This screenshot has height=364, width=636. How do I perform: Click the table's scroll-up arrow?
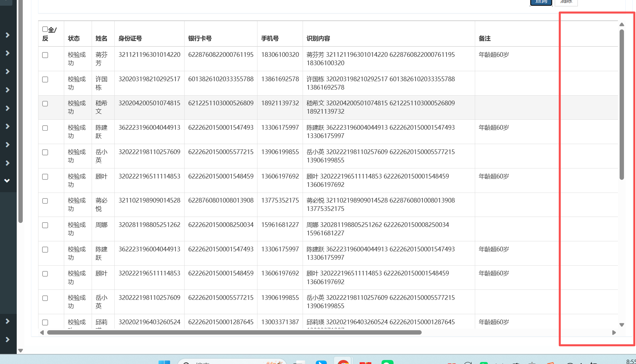(x=622, y=24)
